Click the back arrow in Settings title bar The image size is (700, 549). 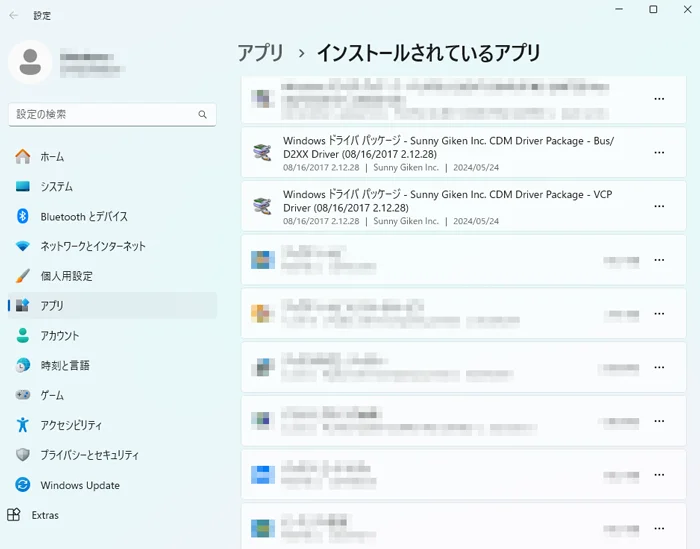14,16
